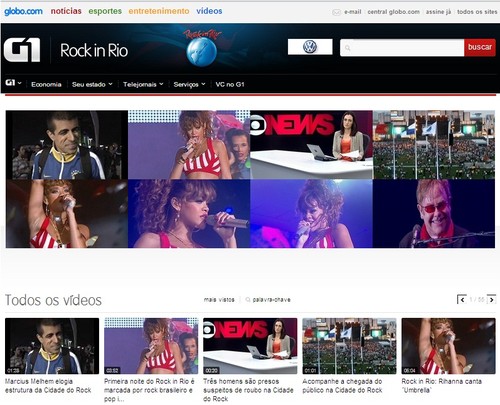Open VC no G1 menu item
The width and height of the screenshot is (500, 405).
tap(230, 84)
